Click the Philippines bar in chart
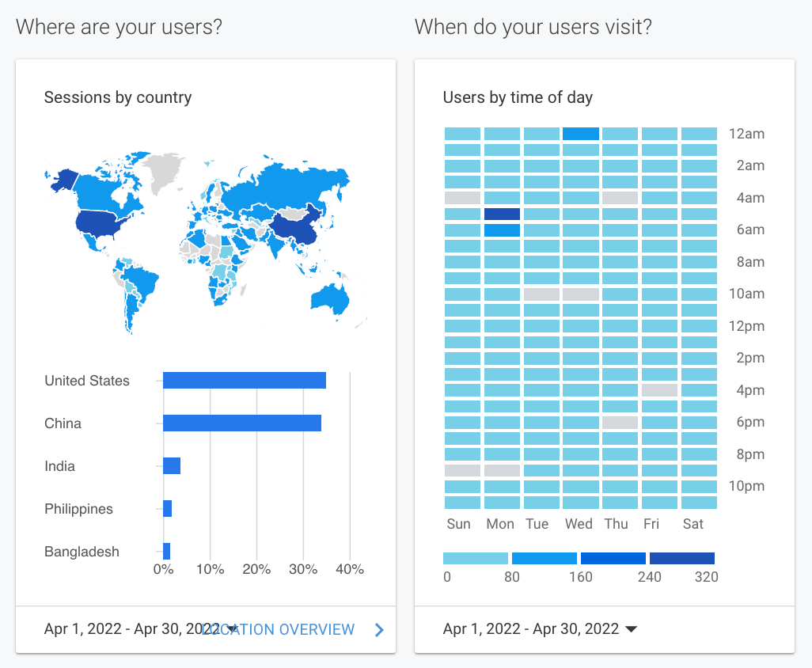Screen dimensions: 812x668 tap(168, 509)
